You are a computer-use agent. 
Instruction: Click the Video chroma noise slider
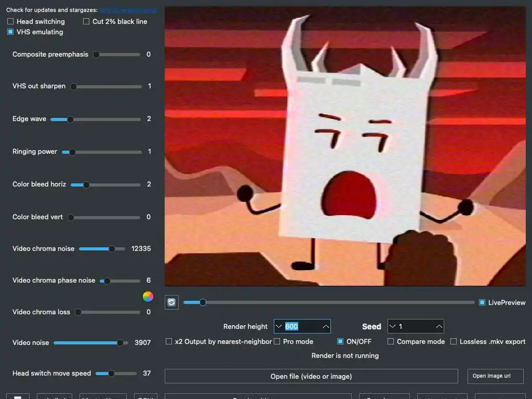point(102,249)
